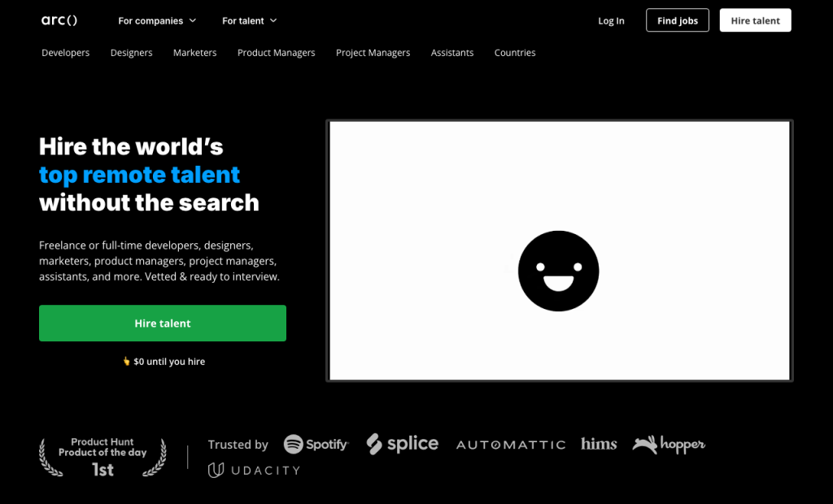
Task: Open the Project Managers category
Action: click(x=373, y=53)
